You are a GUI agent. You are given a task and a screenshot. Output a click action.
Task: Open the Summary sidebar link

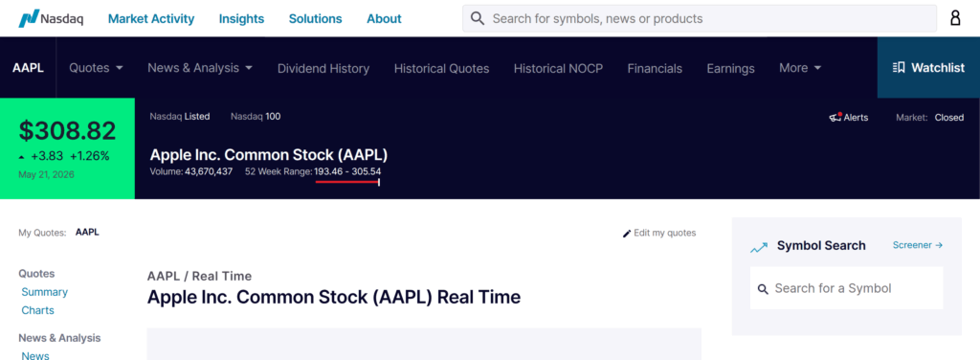(44, 292)
